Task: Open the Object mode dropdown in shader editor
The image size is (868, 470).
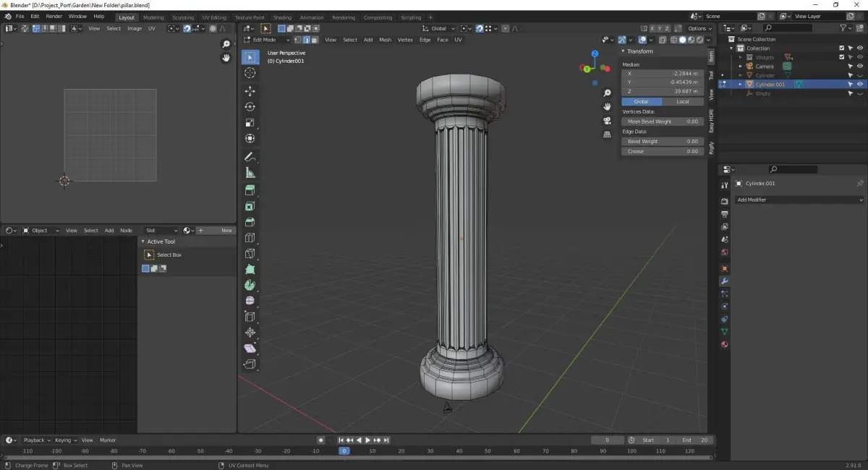Action: coord(41,231)
